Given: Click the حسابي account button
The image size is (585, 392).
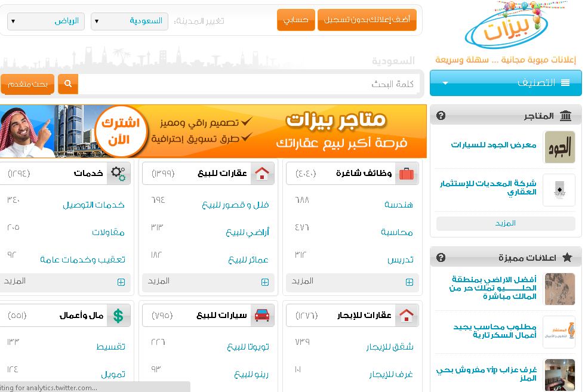Looking at the screenshot, I should point(296,20).
